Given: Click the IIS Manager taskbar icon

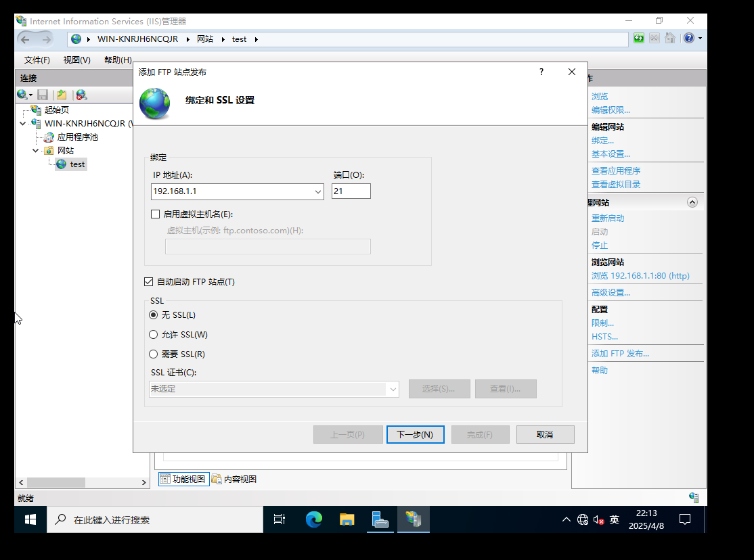Looking at the screenshot, I should point(413,519).
